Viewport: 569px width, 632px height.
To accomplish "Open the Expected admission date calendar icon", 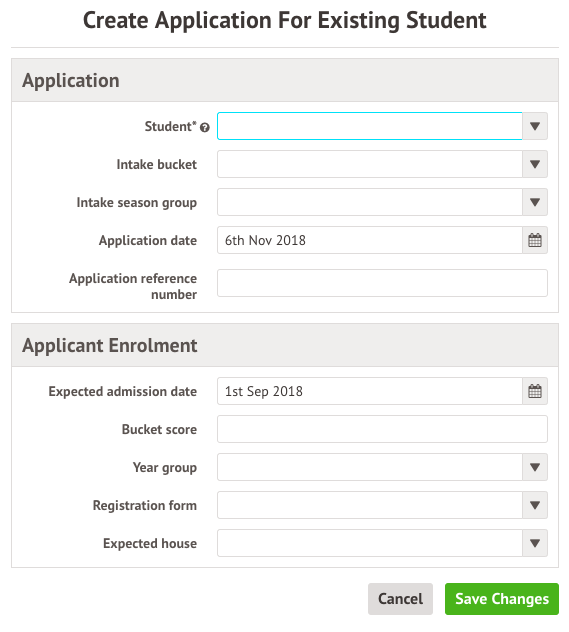I will coord(535,391).
